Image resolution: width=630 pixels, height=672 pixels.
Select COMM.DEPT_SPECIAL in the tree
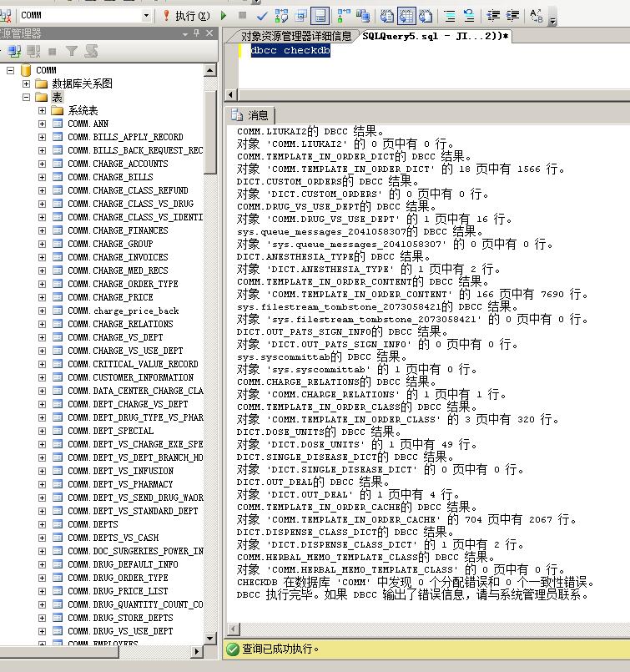click(x=110, y=431)
